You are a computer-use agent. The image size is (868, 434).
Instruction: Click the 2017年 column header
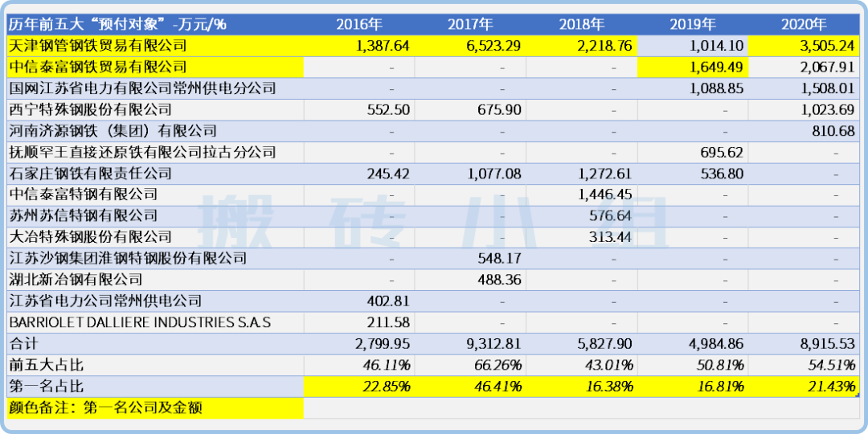point(470,24)
